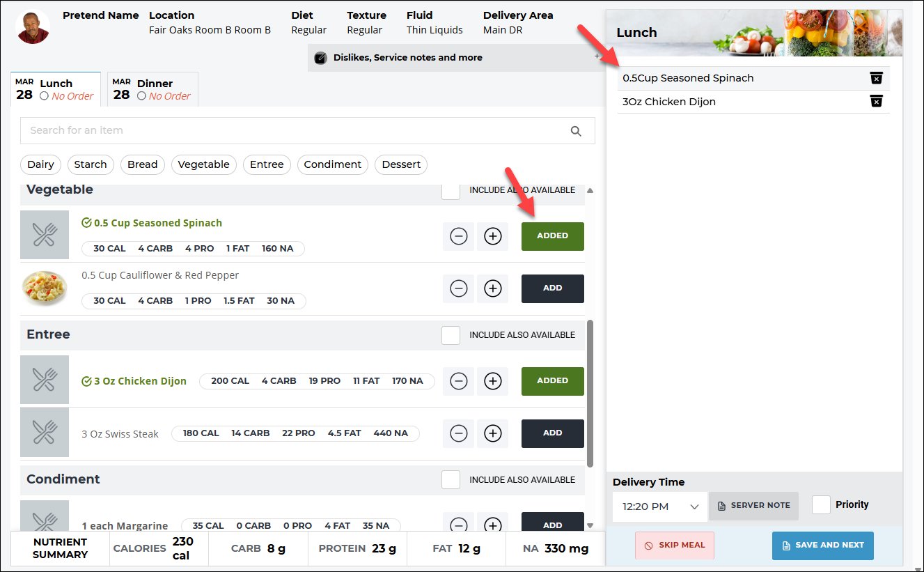
Task: Filter items by Condiment
Action: [333, 164]
